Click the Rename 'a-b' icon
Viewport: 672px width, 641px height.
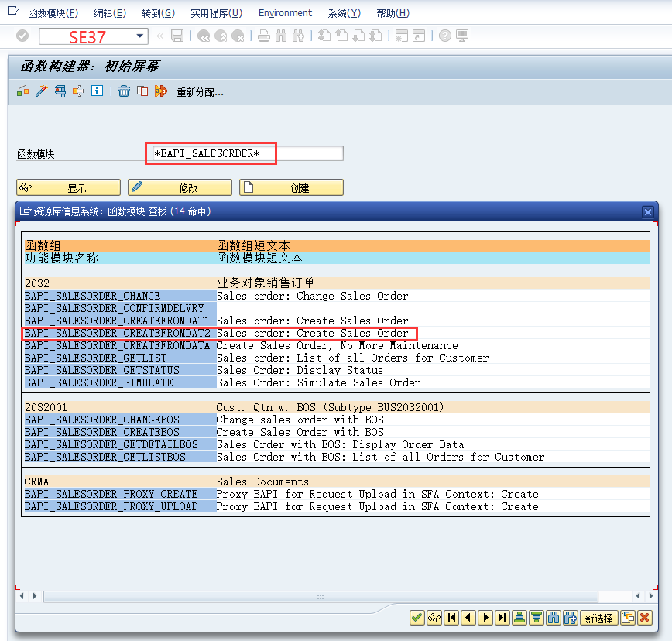point(161,91)
